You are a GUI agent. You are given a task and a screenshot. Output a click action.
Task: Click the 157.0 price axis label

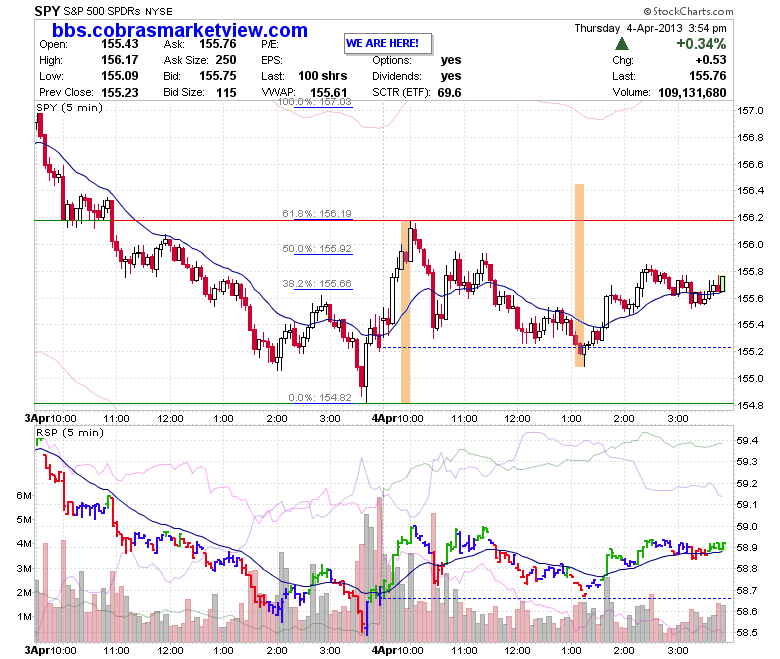pos(750,110)
